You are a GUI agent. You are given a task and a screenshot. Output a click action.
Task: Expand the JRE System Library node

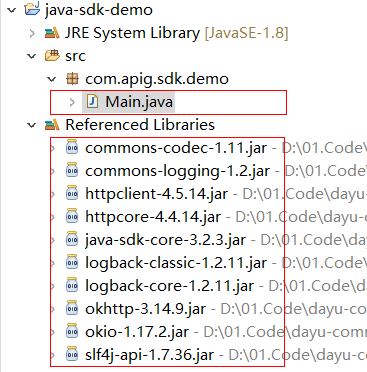(32, 33)
